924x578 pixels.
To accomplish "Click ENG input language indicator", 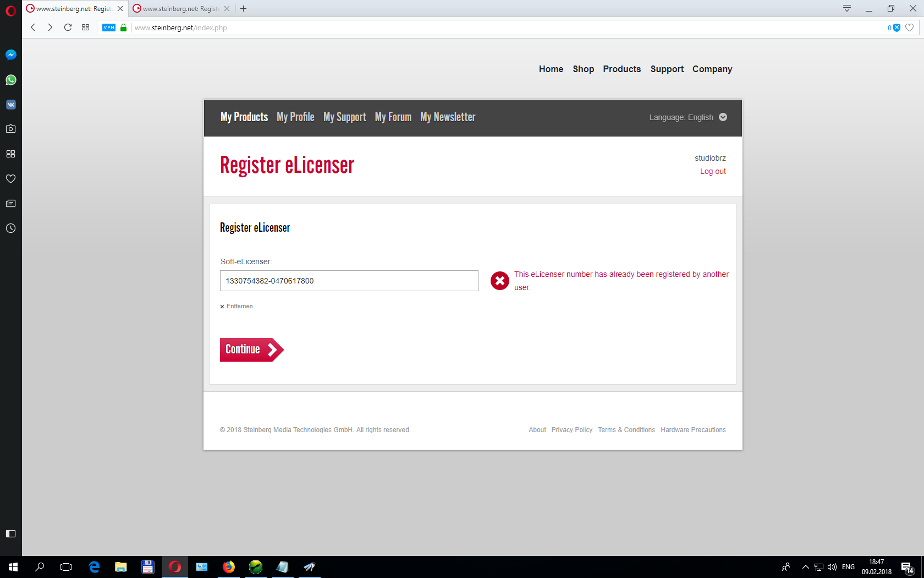I will 848,567.
